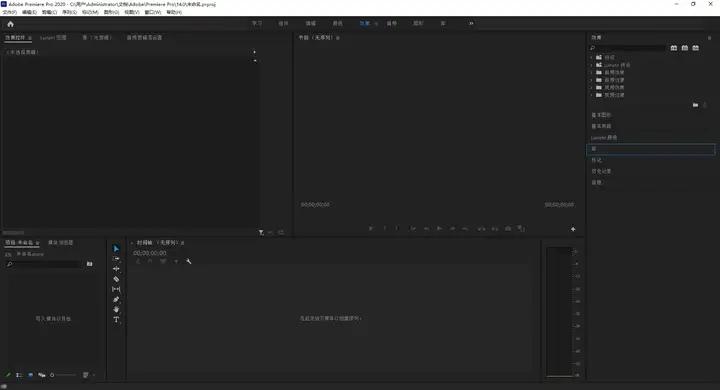This screenshot has height=390, width=720.
Task: Expand the Lumetri presets folder
Action: 591,65
